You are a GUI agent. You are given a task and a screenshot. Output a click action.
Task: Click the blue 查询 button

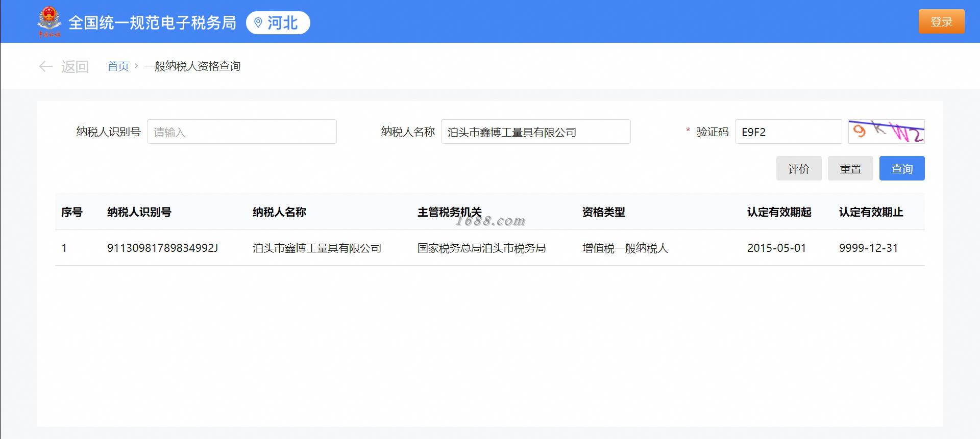[902, 168]
